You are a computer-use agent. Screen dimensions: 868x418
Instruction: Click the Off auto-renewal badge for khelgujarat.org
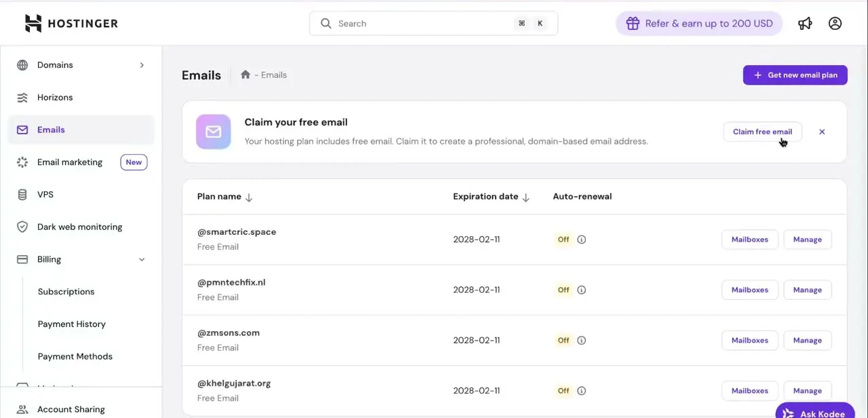coord(564,391)
